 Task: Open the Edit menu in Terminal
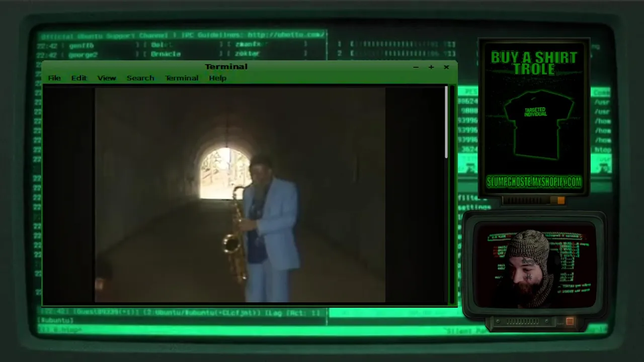[78, 78]
